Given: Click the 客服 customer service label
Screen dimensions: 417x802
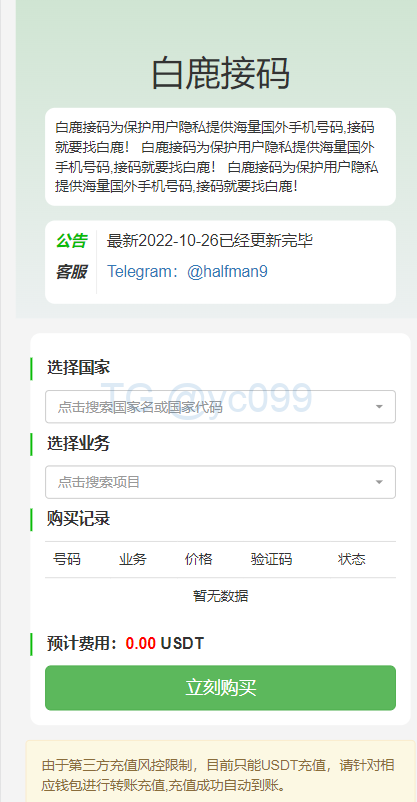Looking at the screenshot, I should click(71, 272).
